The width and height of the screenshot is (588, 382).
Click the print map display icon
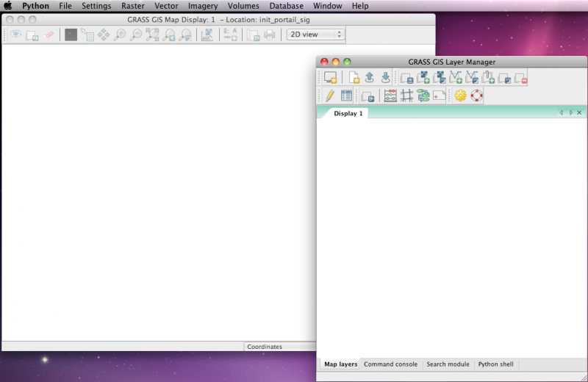pyautogui.click(x=270, y=35)
